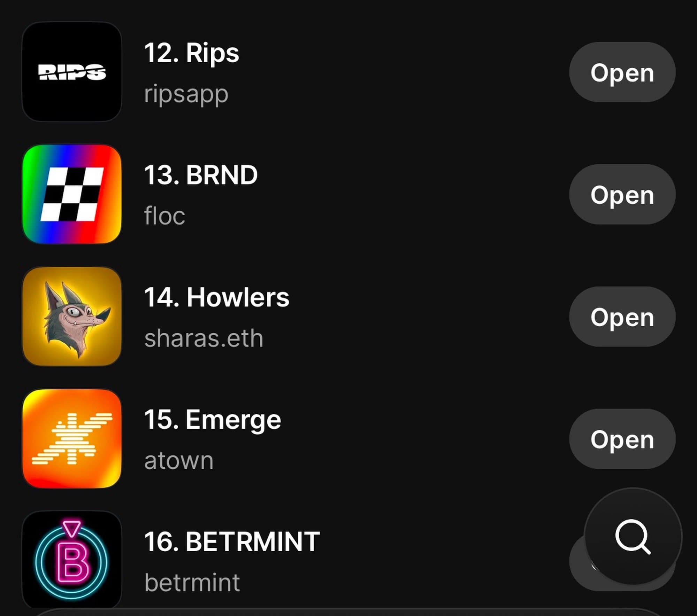Open the BRND mini app
Image resolution: width=697 pixels, height=616 pixels.
click(x=622, y=194)
